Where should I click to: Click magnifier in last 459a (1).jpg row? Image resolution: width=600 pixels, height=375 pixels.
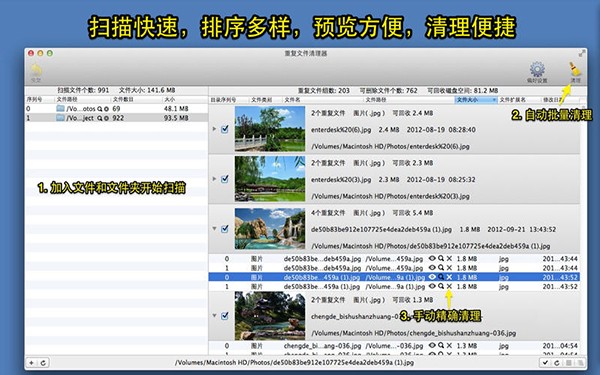point(441,286)
